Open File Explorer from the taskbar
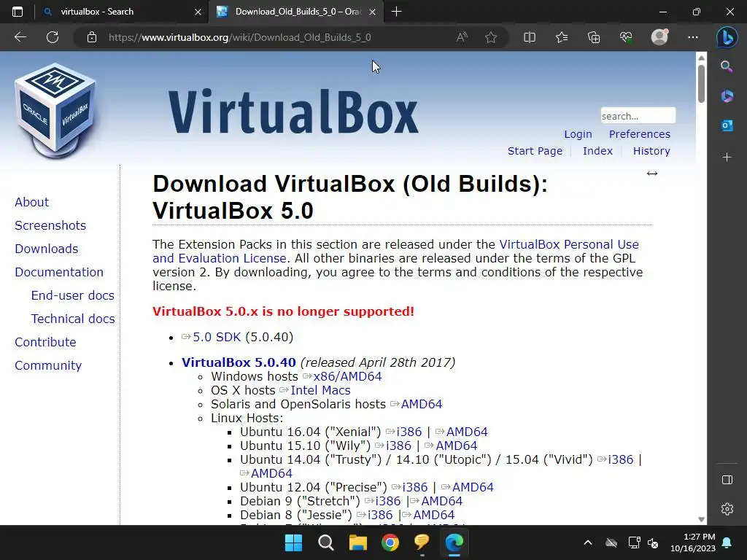Viewport: 747px width, 560px height. (x=357, y=542)
